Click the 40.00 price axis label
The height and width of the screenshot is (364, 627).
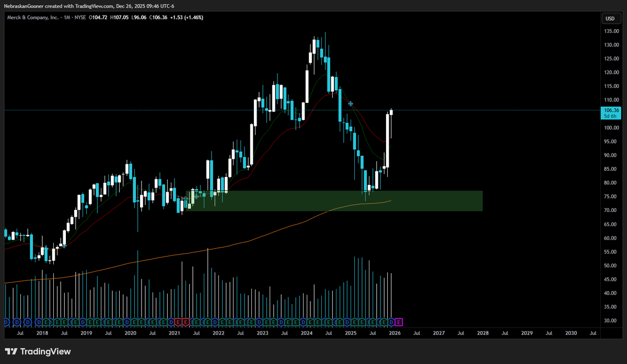coord(611,293)
